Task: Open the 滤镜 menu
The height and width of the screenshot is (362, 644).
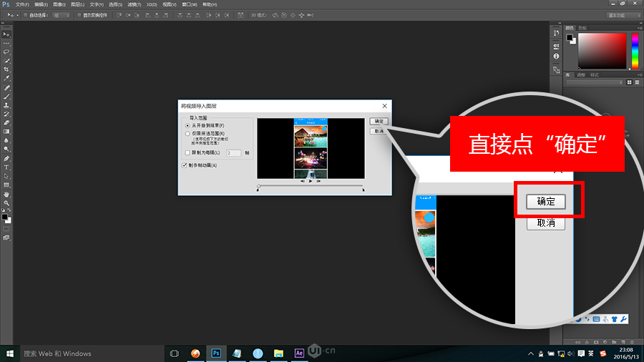Action: point(134,4)
